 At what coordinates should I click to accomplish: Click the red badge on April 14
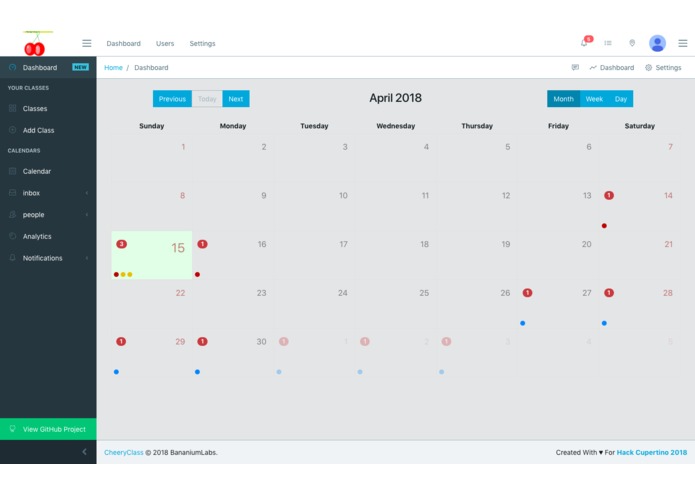pos(609,195)
